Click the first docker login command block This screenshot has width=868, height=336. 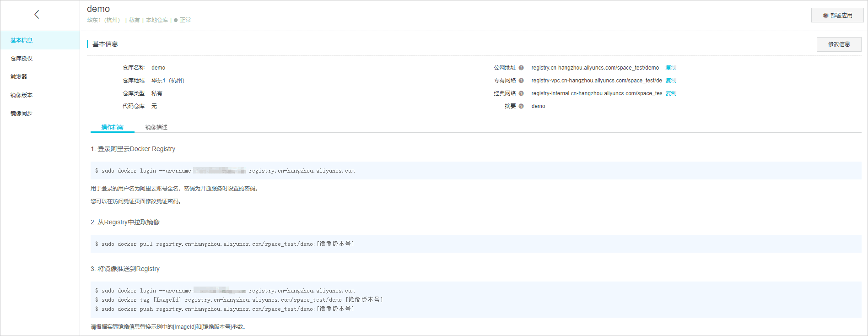click(x=476, y=171)
